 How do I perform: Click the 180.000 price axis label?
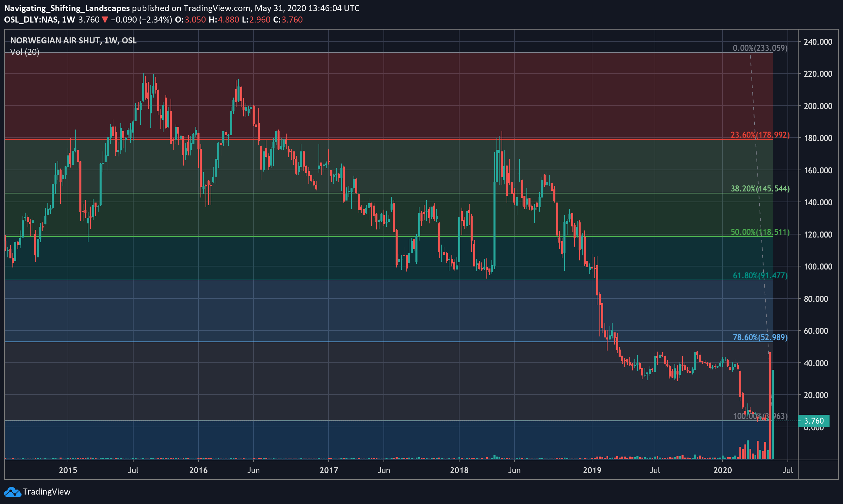(818, 138)
